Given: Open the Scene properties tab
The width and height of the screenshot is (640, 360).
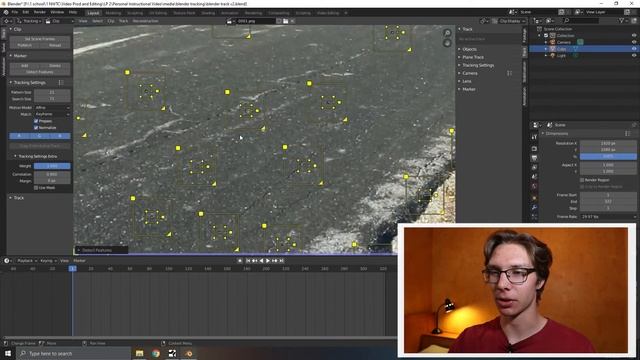Looking at the screenshot, I should pyautogui.click(x=534, y=177).
